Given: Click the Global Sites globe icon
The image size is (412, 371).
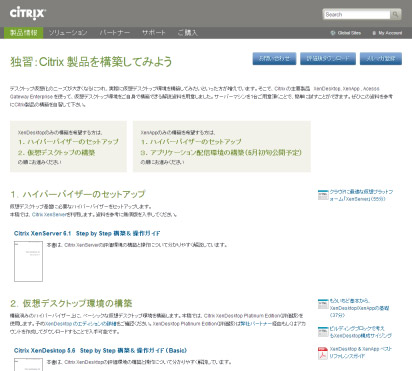Looking at the screenshot, I should (x=332, y=33).
